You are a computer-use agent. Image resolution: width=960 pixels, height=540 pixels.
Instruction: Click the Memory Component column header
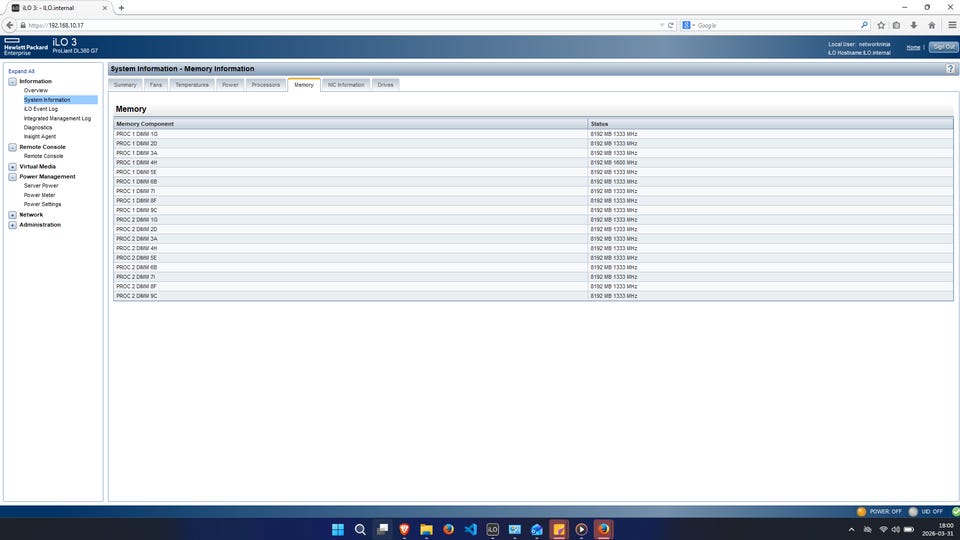[x=350, y=124]
